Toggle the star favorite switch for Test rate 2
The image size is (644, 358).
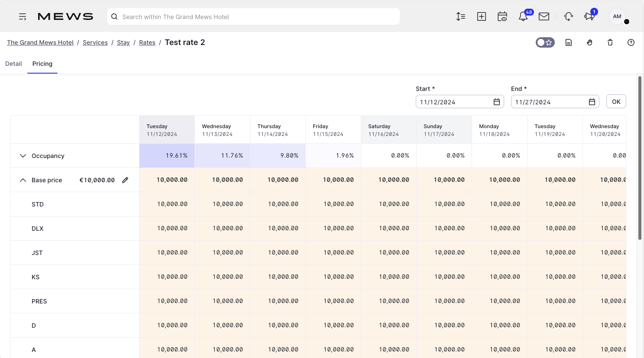pyautogui.click(x=545, y=42)
